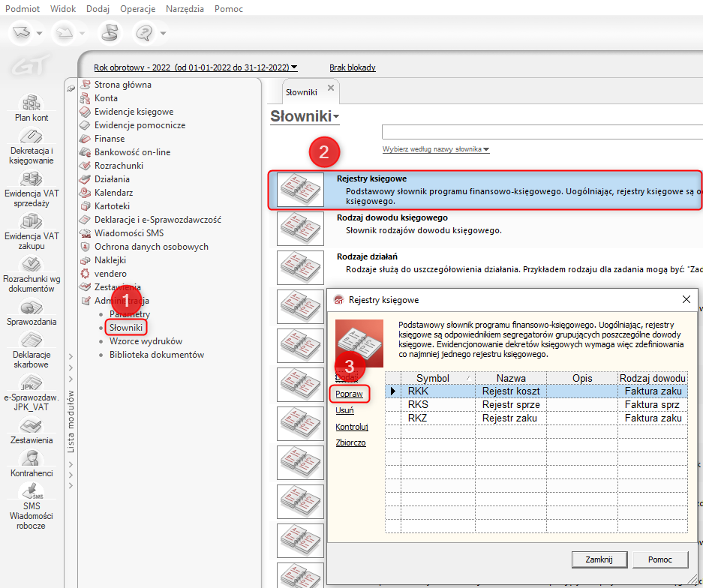Click the back navigation arrow toolbar icon
703x588 pixels.
pos(21,33)
